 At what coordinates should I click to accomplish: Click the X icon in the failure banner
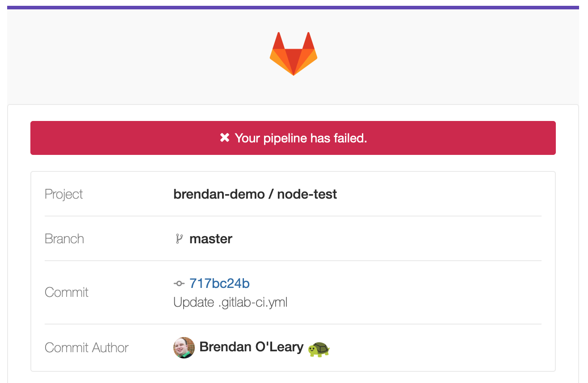[x=224, y=138]
